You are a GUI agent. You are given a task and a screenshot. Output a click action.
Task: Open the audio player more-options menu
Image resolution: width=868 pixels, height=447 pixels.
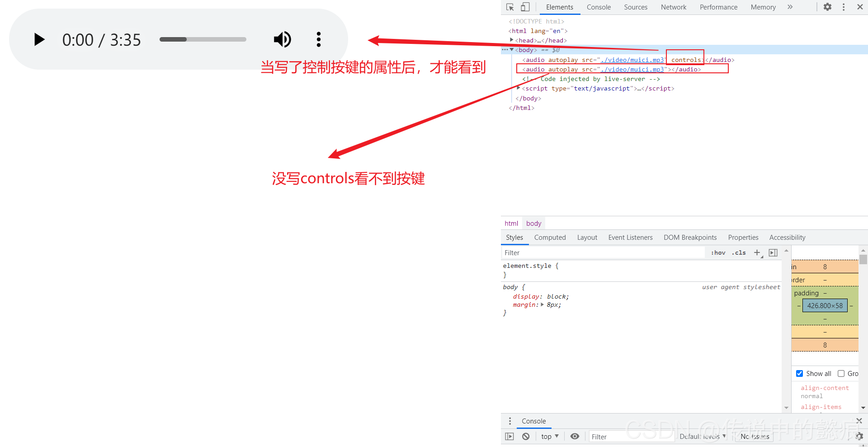click(319, 40)
